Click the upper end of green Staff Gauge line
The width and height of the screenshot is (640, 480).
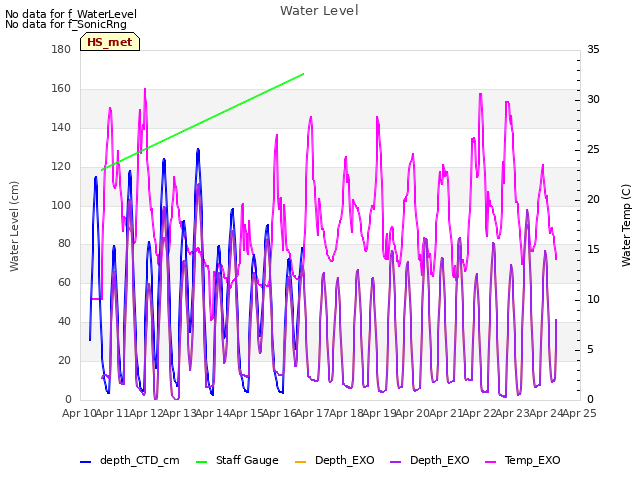click(x=304, y=74)
